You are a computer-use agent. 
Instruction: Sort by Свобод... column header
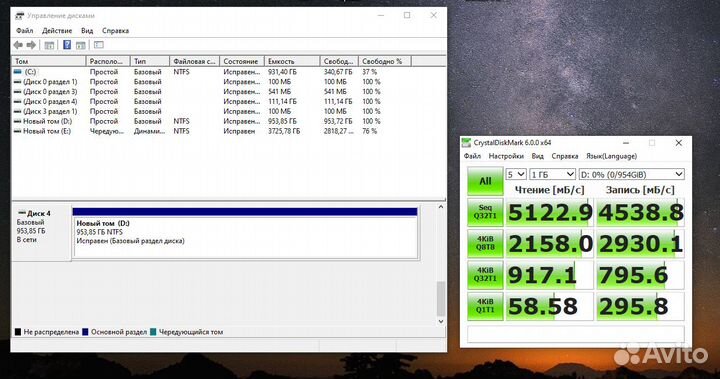pyautogui.click(x=339, y=61)
